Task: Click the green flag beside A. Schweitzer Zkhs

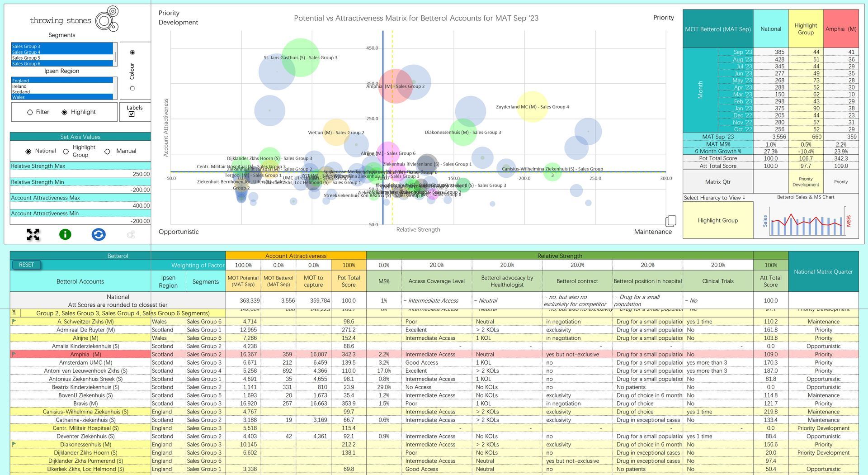Action: tap(14, 321)
